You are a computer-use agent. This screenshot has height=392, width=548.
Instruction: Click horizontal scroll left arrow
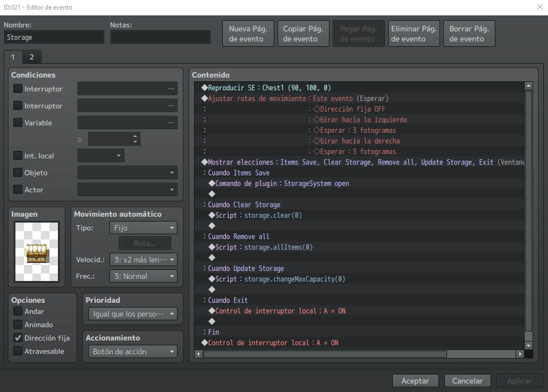click(x=198, y=354)
